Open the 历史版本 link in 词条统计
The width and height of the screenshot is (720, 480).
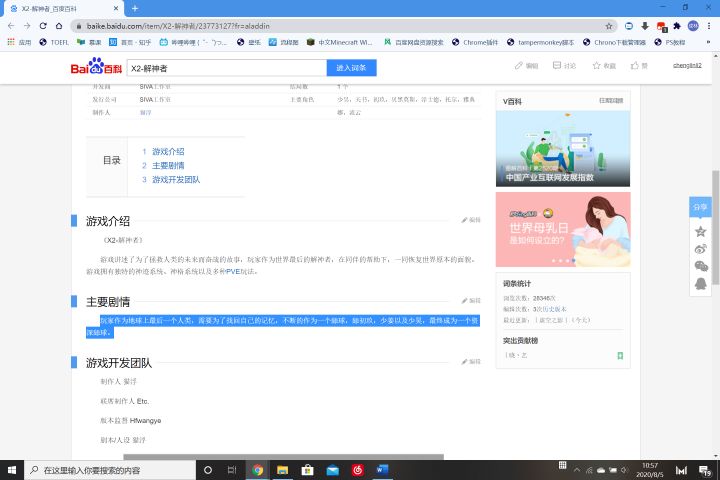555,309
